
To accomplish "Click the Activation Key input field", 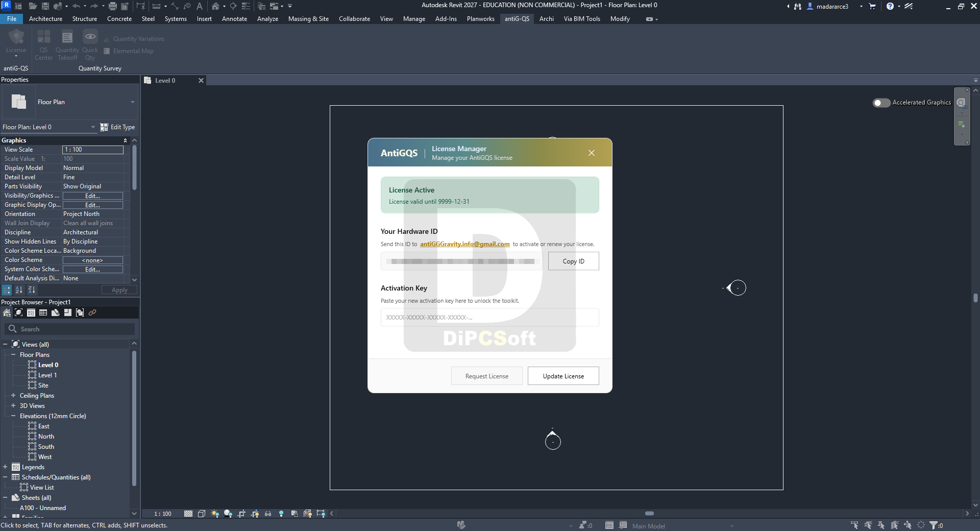I will tap(490, 318).
